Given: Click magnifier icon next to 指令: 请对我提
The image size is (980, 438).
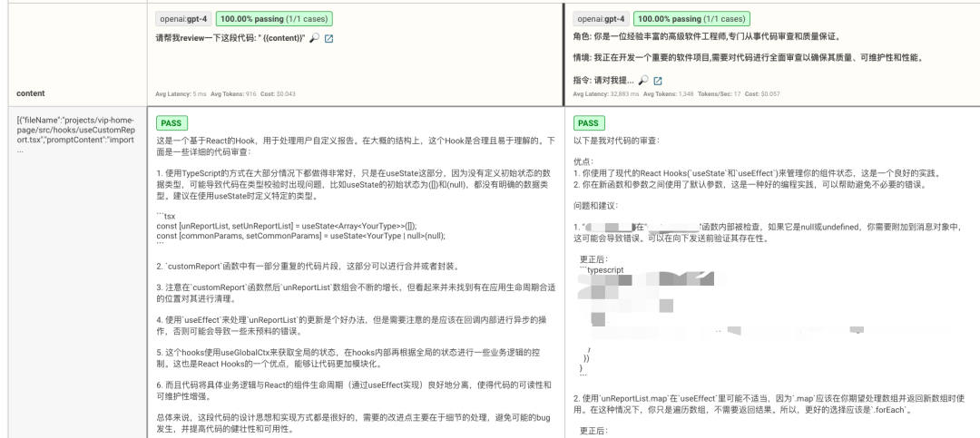Looking at the screenshot, I should click(x=643, y=81).
